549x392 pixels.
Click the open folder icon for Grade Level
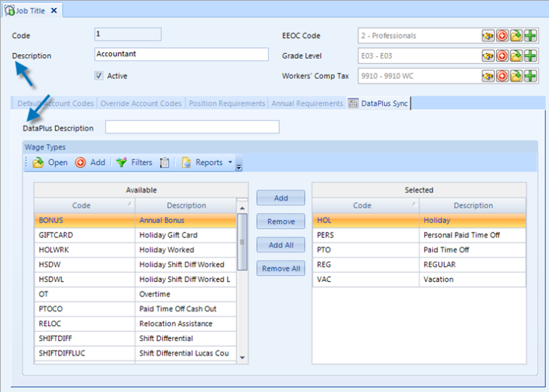(516, 56)
